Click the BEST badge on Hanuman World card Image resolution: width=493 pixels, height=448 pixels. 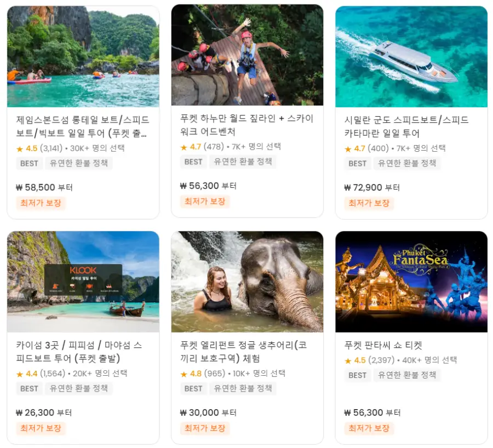(x=193, y=162)
